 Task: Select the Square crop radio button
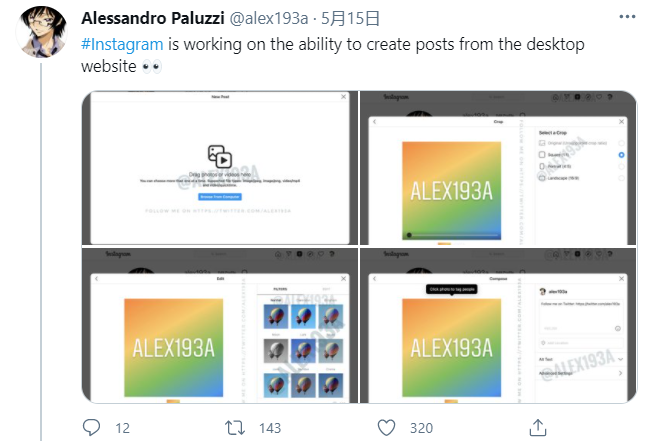pyautogui.click(x=621, y=155)
